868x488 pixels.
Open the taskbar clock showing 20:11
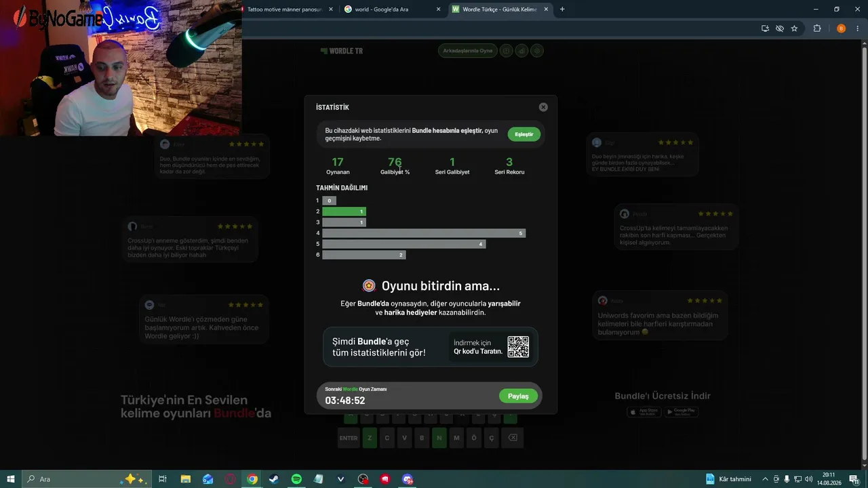click(829, 479)
